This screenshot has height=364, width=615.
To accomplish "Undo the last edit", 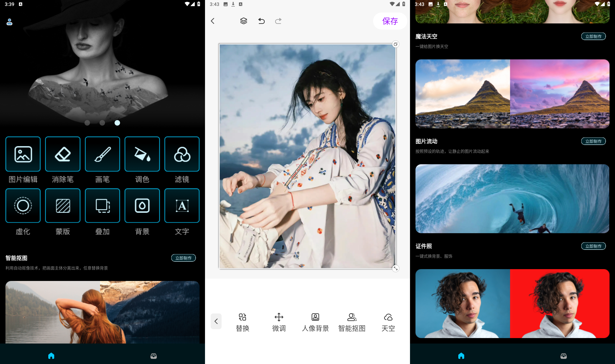I will 261,21.
